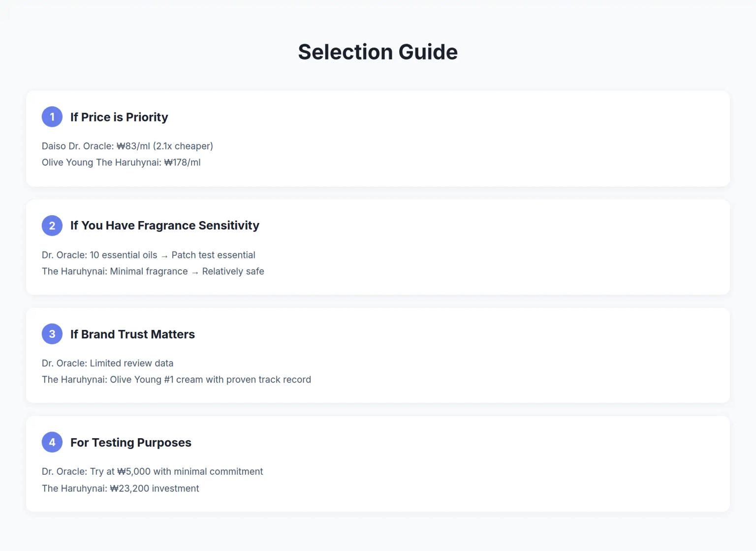Click the Daiso Dr. Oracle price line
756x551 pixels.
127,146
